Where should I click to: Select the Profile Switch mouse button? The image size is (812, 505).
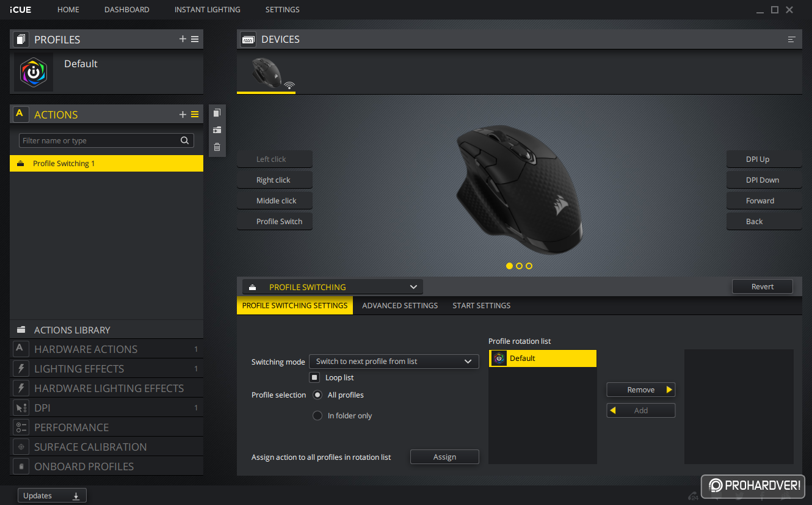(x=275, y=222)
